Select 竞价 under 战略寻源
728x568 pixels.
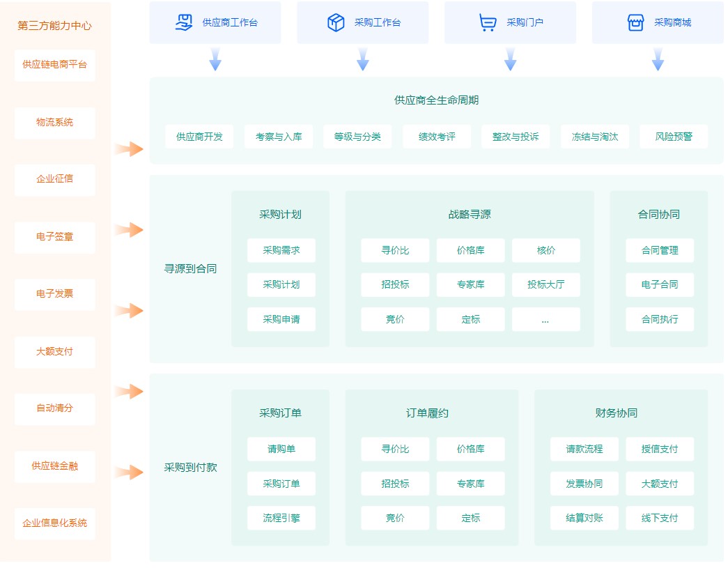(395, 319)
